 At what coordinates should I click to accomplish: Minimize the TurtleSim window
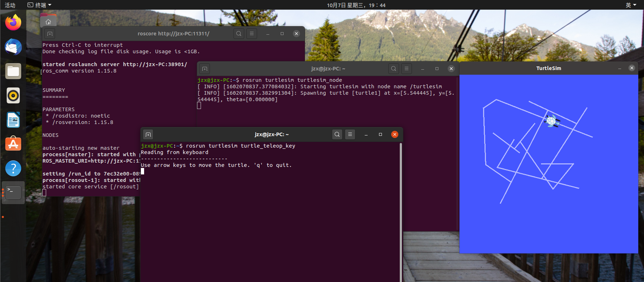[620, 68]
